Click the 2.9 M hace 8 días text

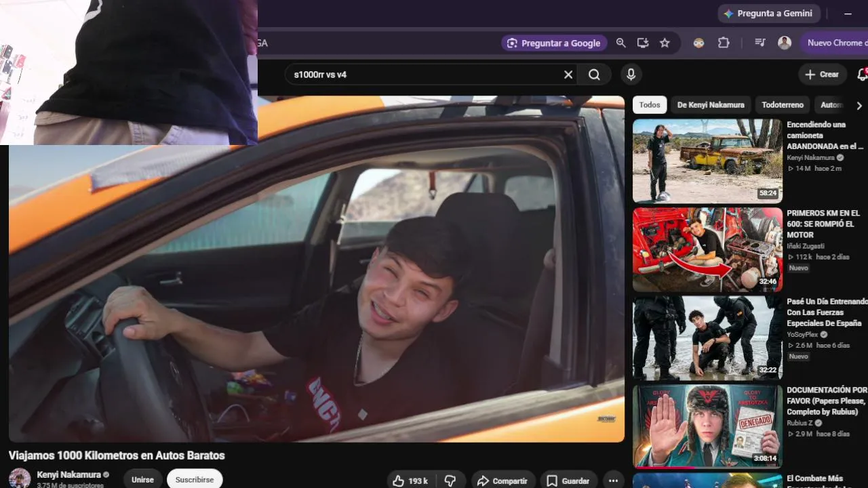click(818, 434)
